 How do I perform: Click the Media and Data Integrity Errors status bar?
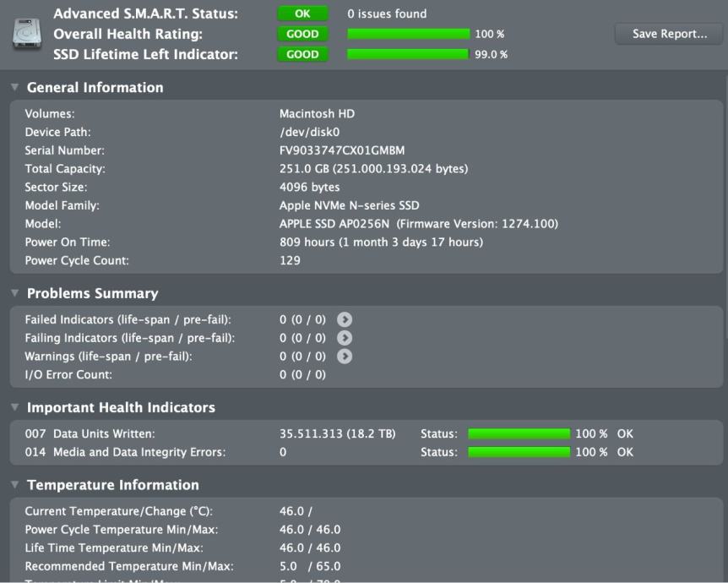click(x=519, y=452)
